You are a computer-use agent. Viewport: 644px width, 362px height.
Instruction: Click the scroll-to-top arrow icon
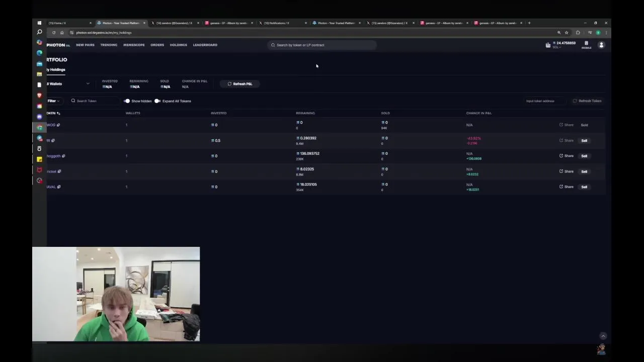[x=603, y=336]
